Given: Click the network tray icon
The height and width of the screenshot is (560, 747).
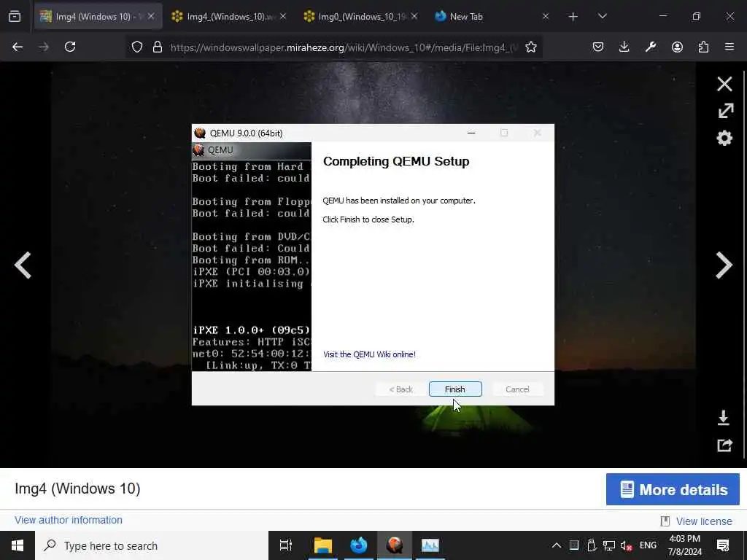Looking at the screenshot, I should pyautogui.click(x=609, y=545).
